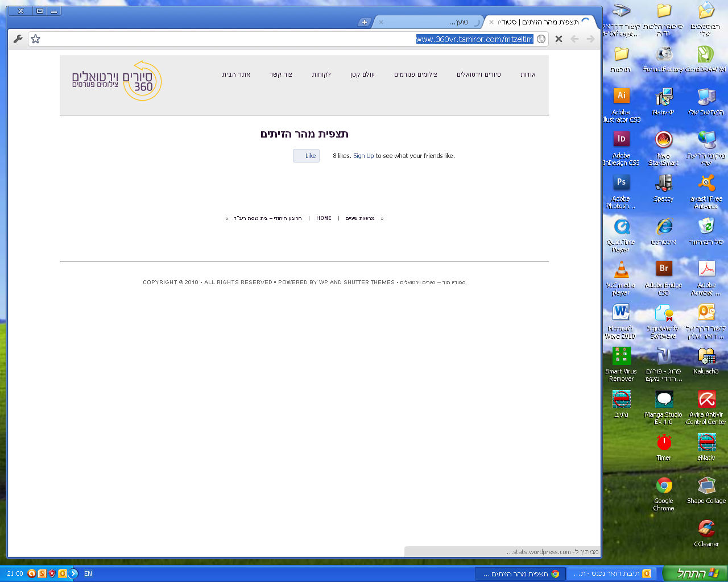Click the Kaluach3 desktop icon
This screenshot has height=582, width=728.
[x=706, y=360]
